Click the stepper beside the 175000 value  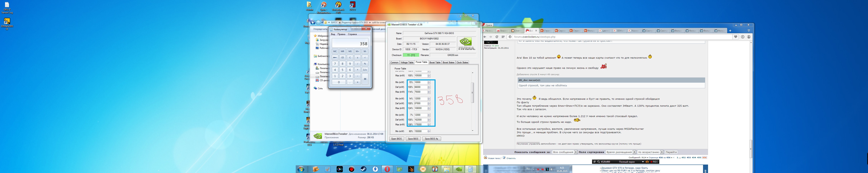[429, 124]
